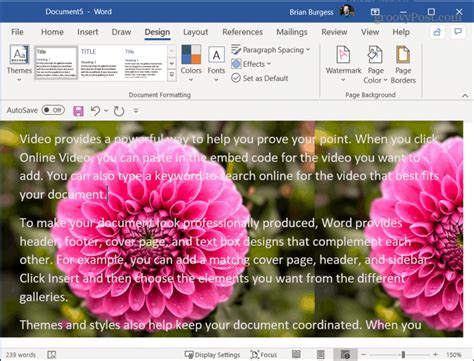474x361 pixels.
Task: Open the References tab
Action: [242, 32]
